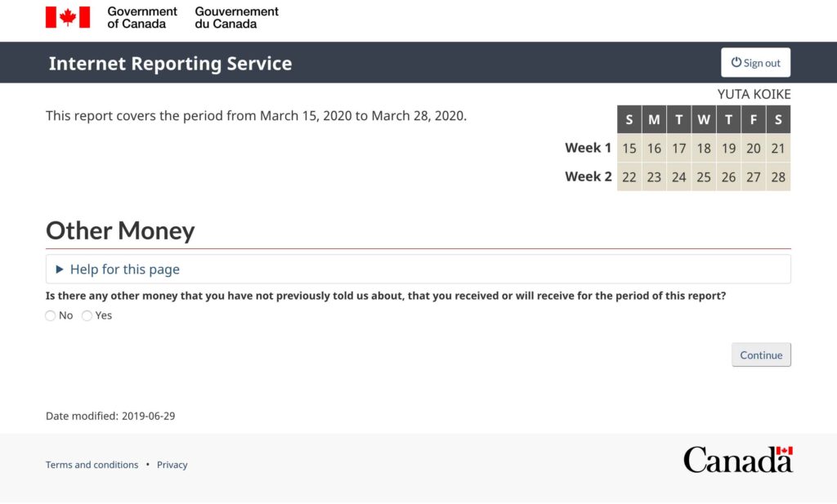Click the YUTA KOIKE user name
This screenshot has width=837, height=504.
[754, 94]
